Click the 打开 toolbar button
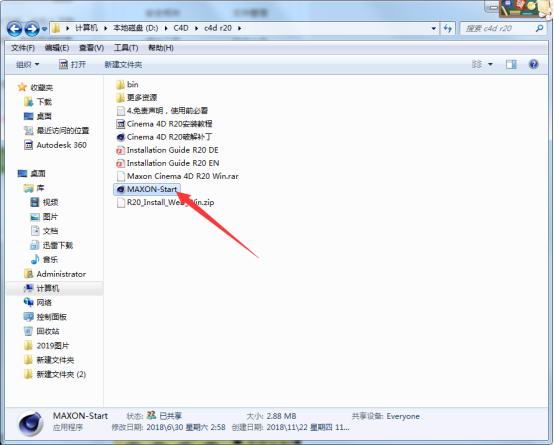The image size is (554, 445). 72,65
